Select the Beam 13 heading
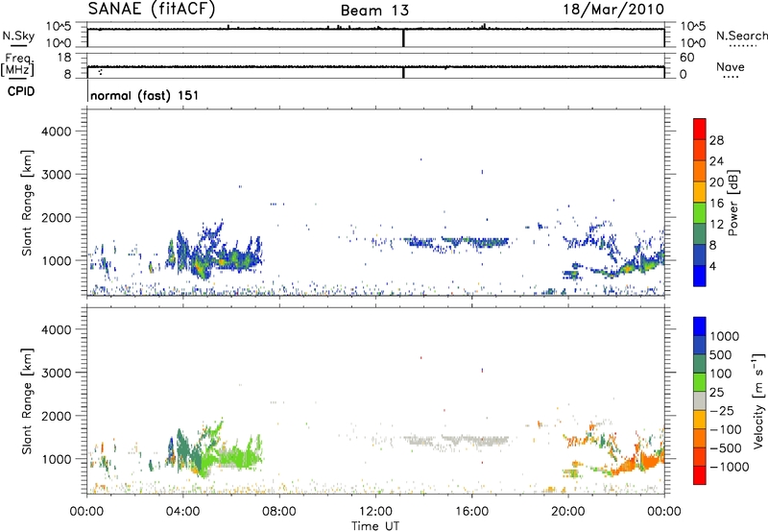Image resolution: width=768 pixels, height=532 pixels. [374, 11]
